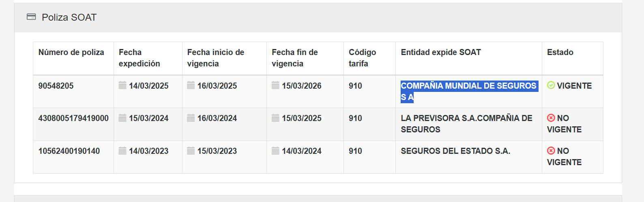Click the Entidad expide SOAT column header
The height and width of the screenshot is (202, 644).
pyautogui.click(x=441, y=52)
